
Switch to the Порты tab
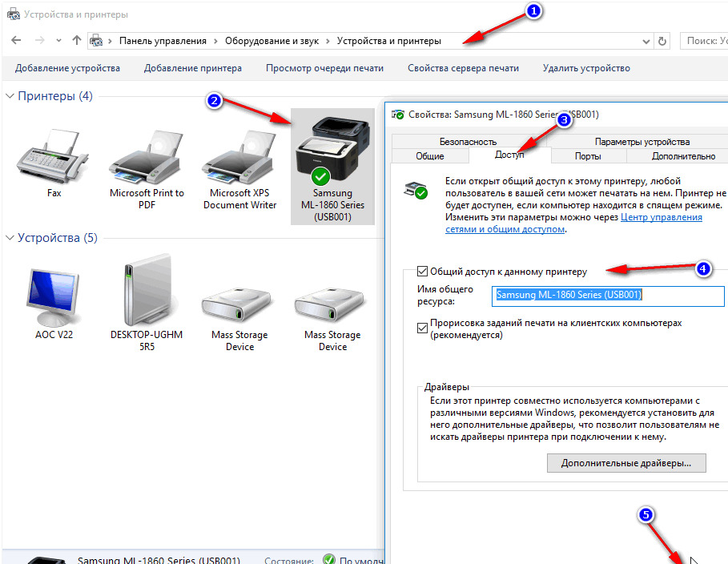click(x=588, y=156)
